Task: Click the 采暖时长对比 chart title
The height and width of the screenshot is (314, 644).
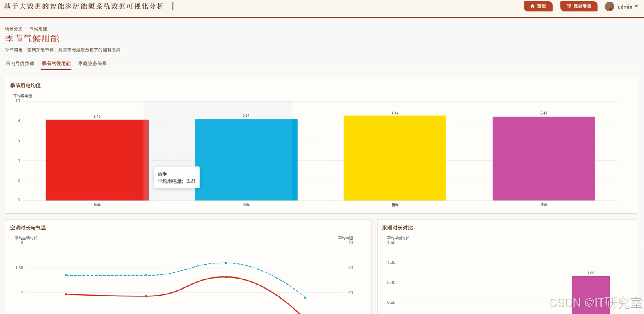Action: click(398, 228)
